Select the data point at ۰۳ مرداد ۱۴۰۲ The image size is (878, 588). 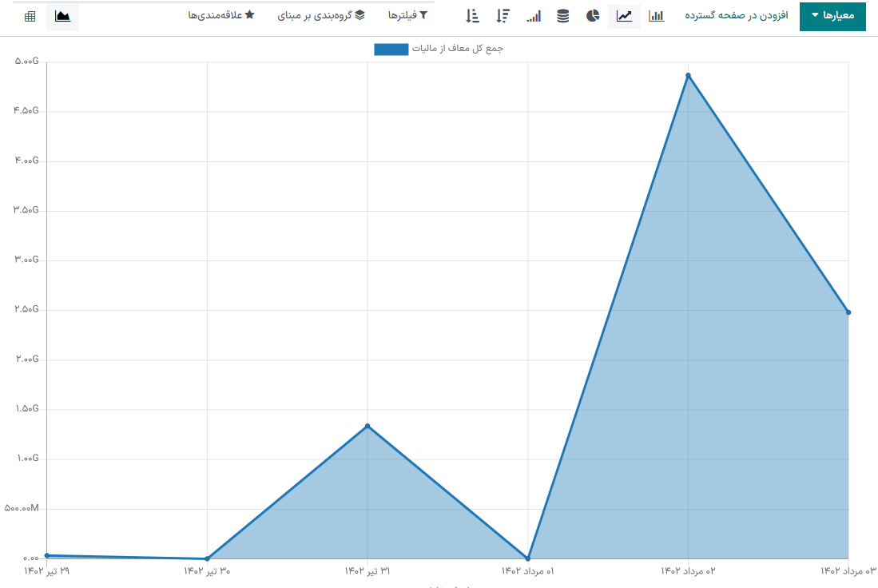(x=848, y=312)
